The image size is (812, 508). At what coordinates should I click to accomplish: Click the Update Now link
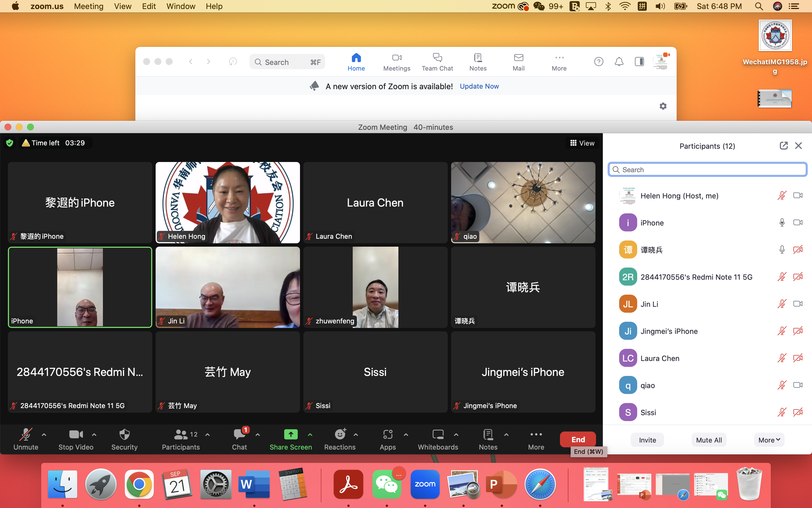click(x=479, y=86)
